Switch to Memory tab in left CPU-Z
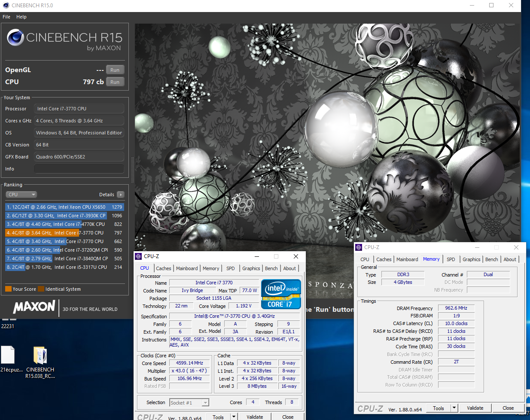 211,268
